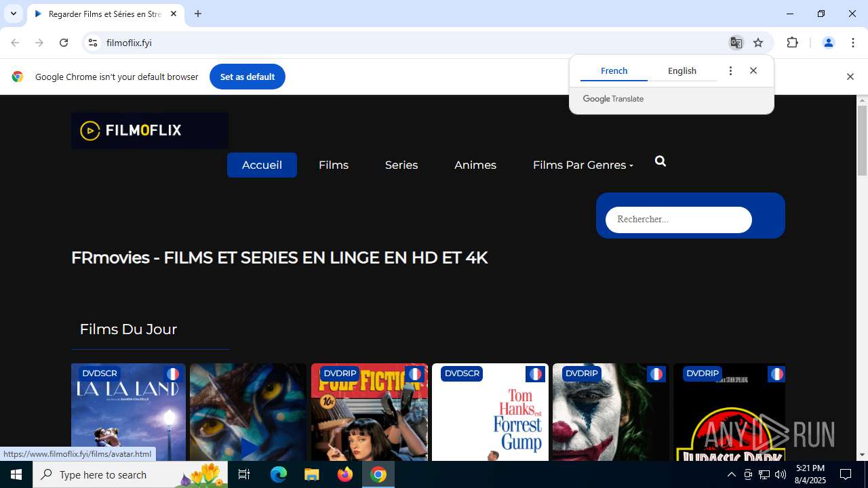This screenshot has height=488, width=868.
Task: Open the Extensions puzzle icon
Action: coord(793,43)
